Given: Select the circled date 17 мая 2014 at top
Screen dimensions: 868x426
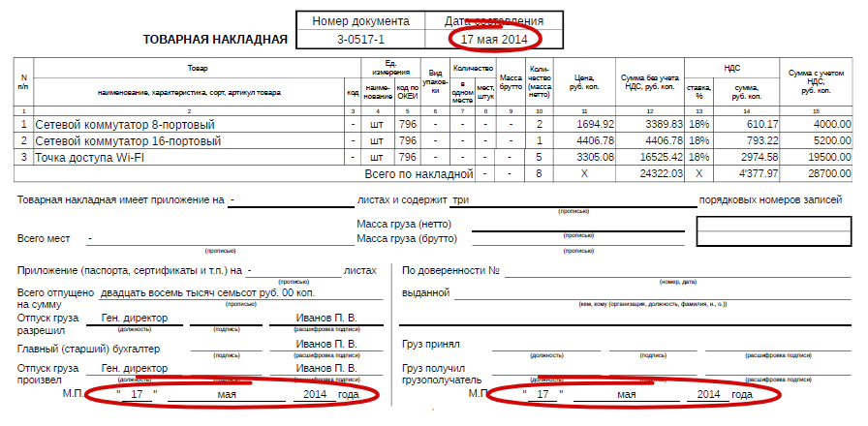Looking at the screenshot, I should point(494,40).
